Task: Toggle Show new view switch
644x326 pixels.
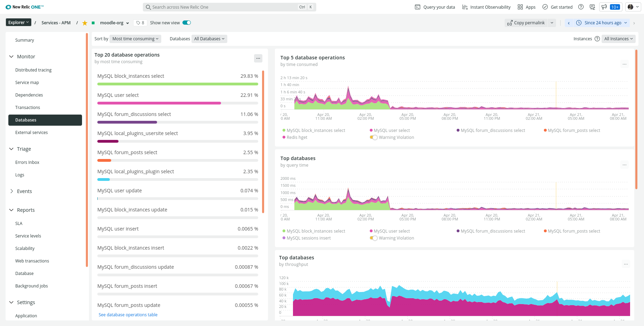Action: [187, 23]
